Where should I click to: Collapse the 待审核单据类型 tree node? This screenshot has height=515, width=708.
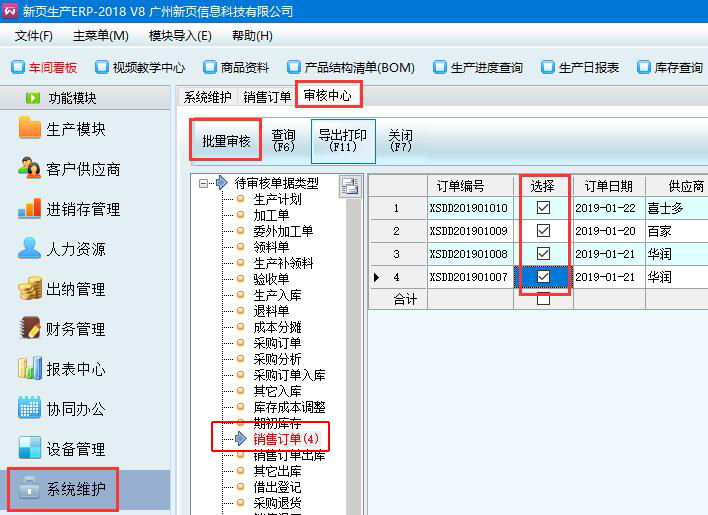(204, 184)
